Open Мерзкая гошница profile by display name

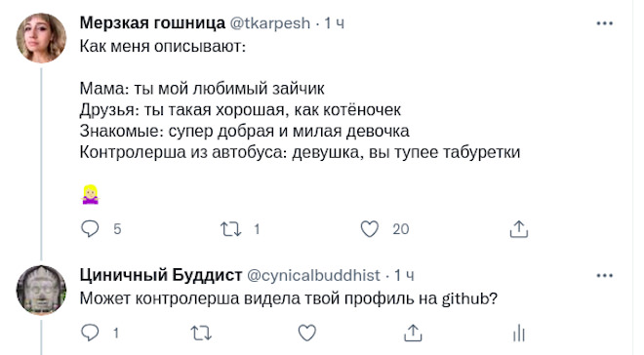pos(152,23)
